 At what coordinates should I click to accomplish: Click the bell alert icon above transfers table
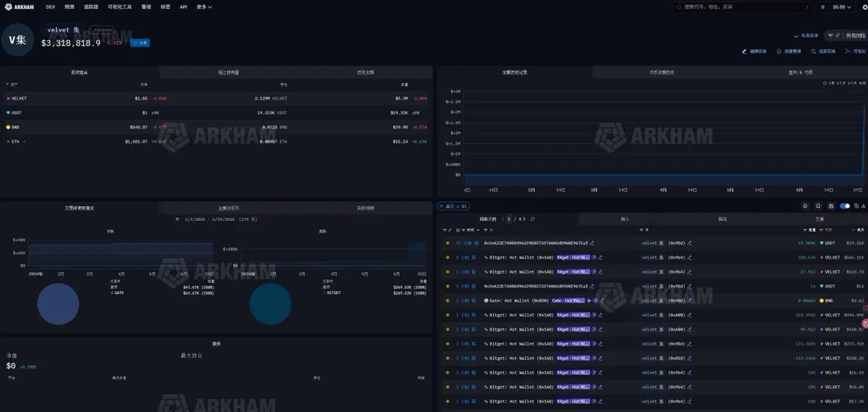pos(805,206)
